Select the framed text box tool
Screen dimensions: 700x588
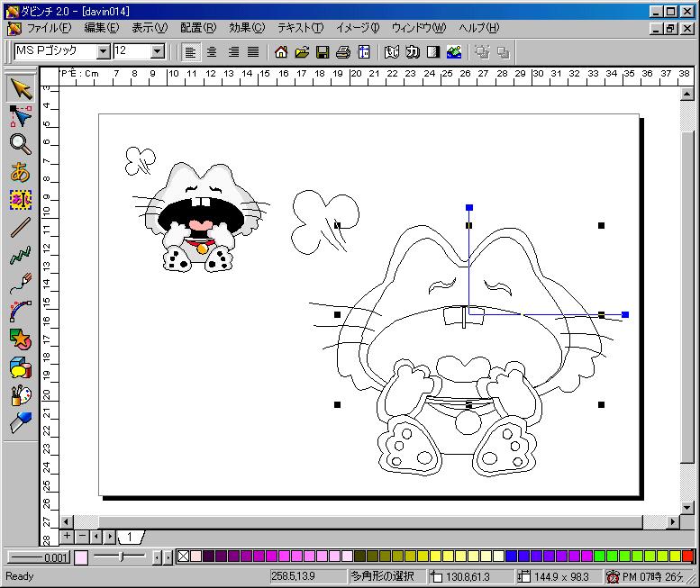point(21,199)
